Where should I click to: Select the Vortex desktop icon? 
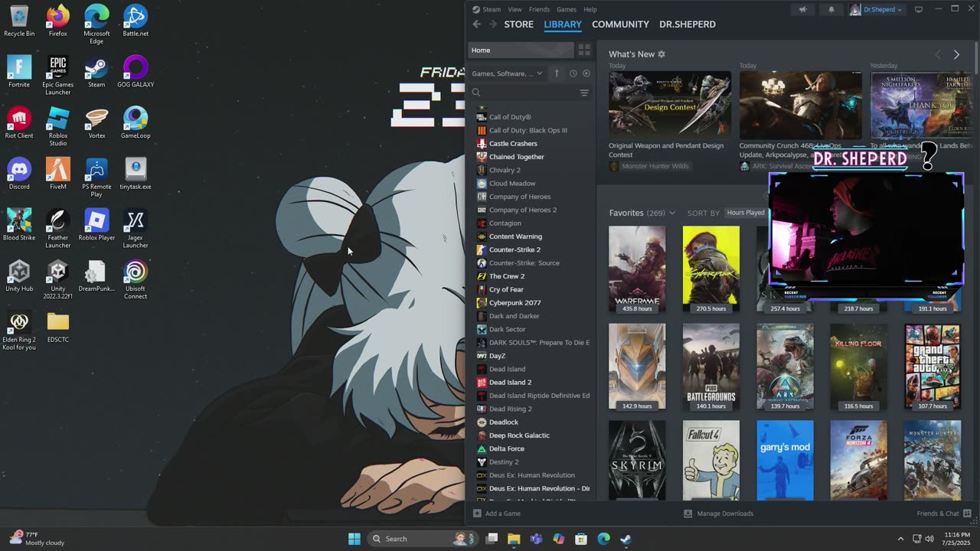pyautogui.click(x=96, y=123)
